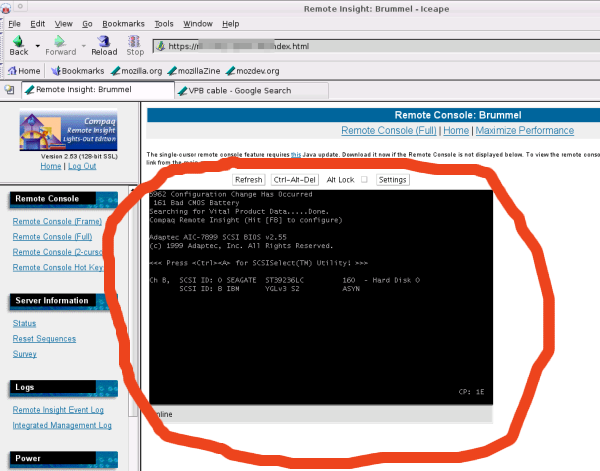The width and height of the screenshot is (600, 471).
Task: Open Integrated Management Log link
Action: (62, 425)
